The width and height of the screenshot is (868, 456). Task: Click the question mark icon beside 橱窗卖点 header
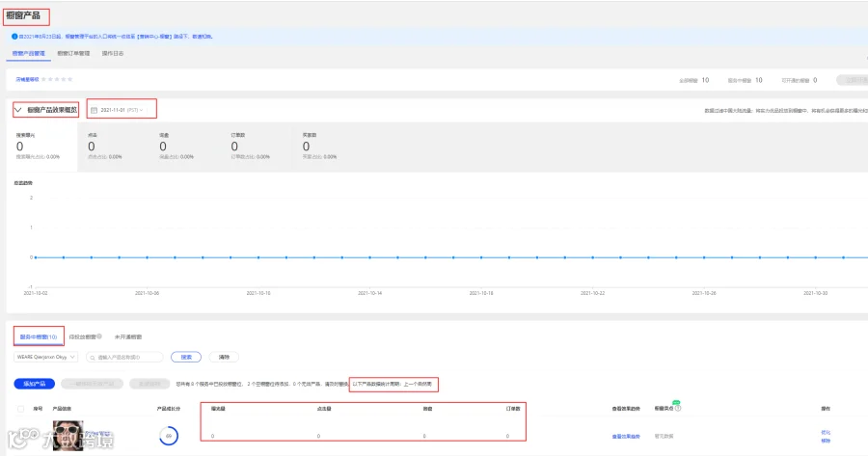click(678, 409)
